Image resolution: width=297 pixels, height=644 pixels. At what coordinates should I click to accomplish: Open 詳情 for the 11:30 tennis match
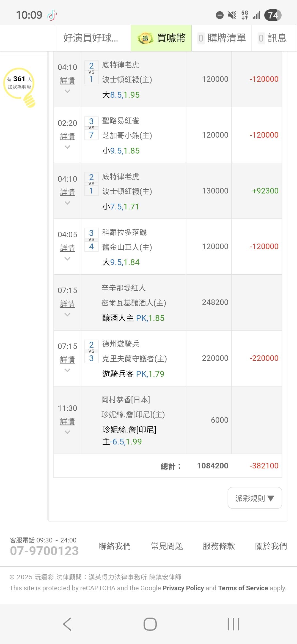(x=67, y=421)
